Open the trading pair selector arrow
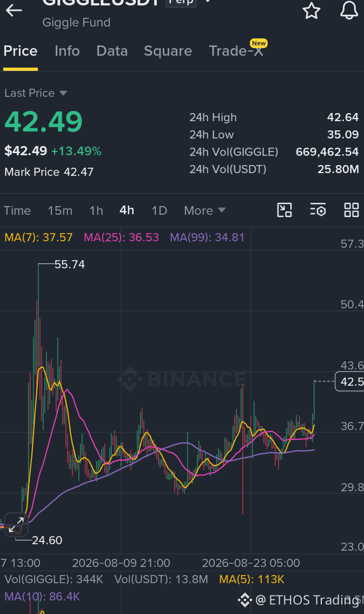Screen dimensions: 364x614 tap(208, 2)
